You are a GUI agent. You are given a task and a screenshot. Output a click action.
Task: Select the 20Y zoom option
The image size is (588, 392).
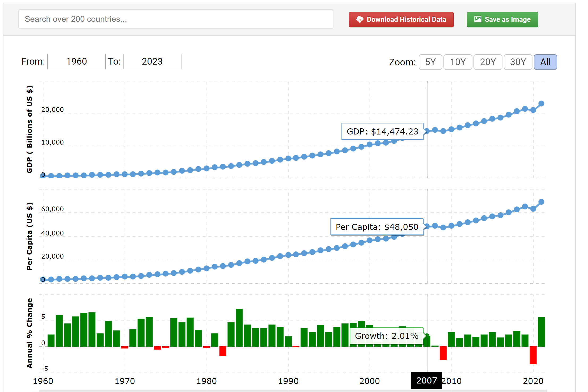coord(488,62)
